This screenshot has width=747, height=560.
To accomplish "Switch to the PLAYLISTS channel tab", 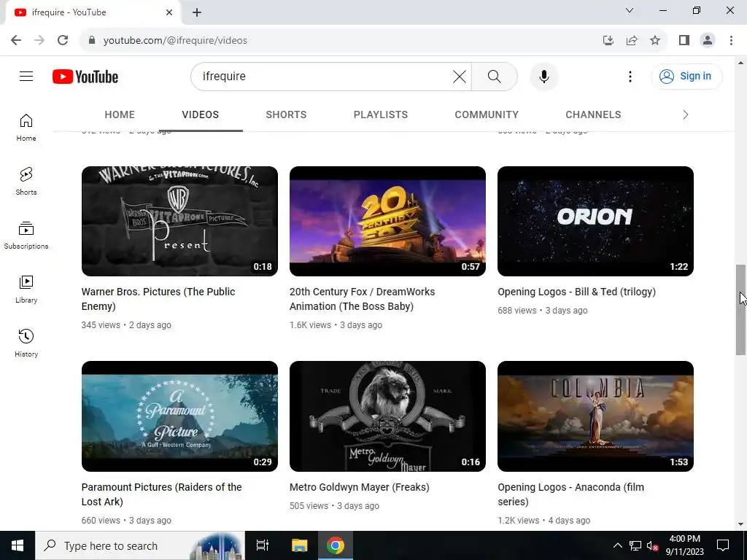I will pos(381,114).
